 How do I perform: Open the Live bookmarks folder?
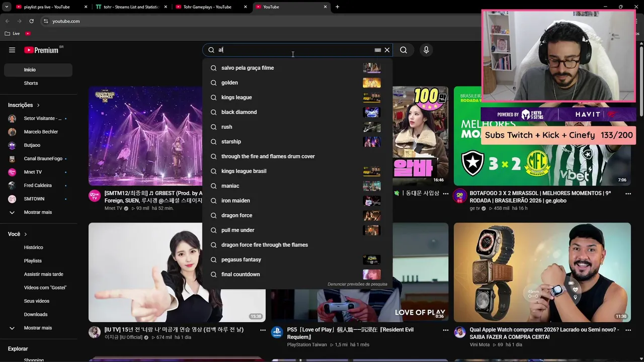coord(13,34)
